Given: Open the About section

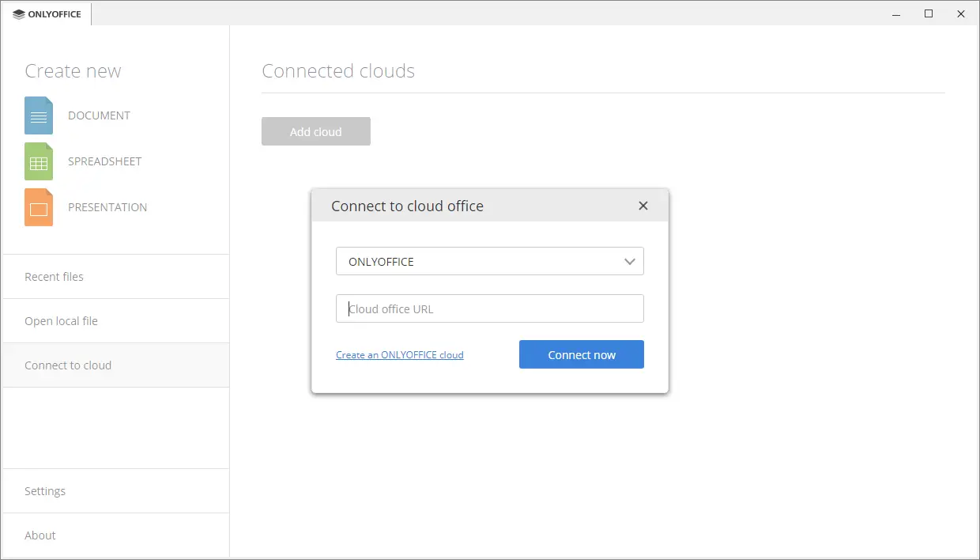Looking at the screenshot, I should click(40, 535).
